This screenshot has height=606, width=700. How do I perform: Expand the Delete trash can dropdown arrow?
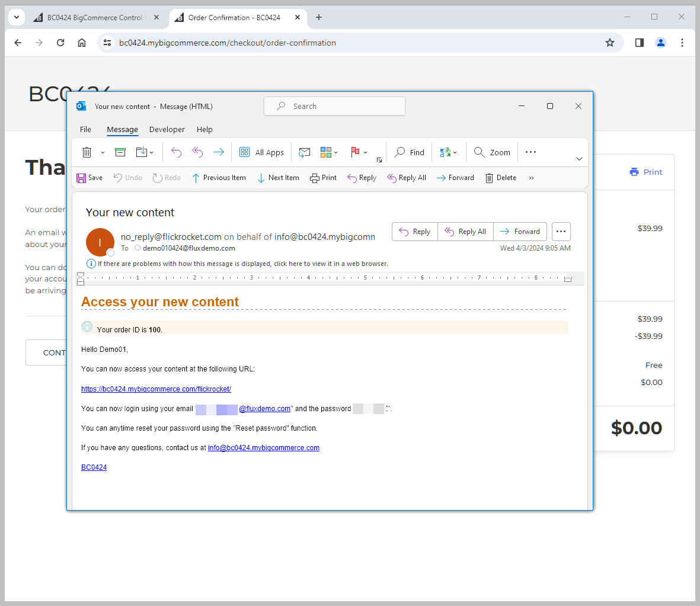tap(103, 152)
